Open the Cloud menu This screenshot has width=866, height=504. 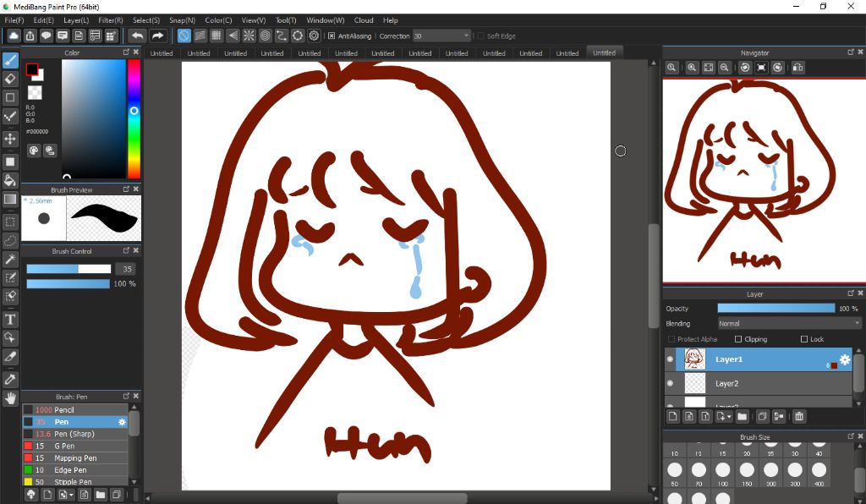pos(364,20)
